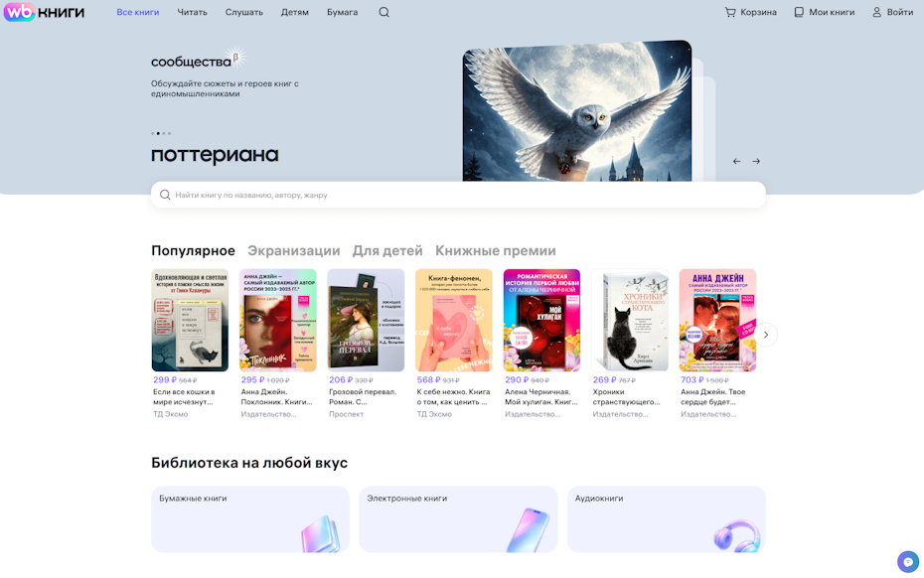The height and width of the screenshot is (578, 924).
Task: Open the Книжные премии tab
Action: click(x=496, y=250)
